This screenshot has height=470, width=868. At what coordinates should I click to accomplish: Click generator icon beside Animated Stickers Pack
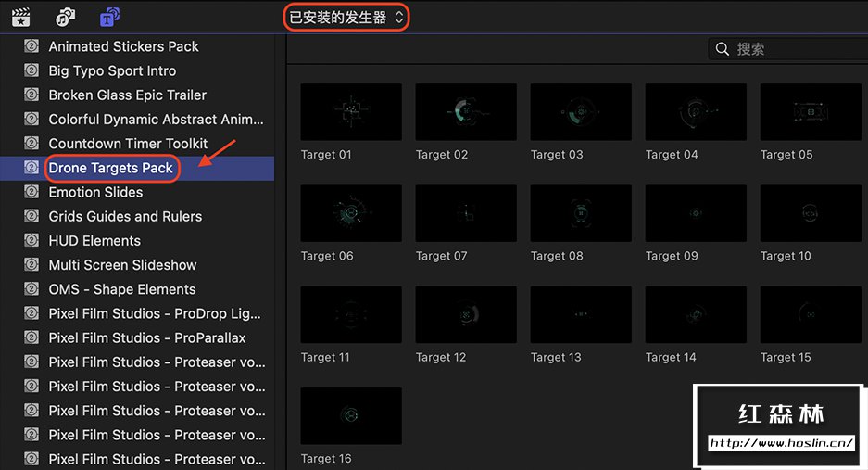(x=31, y=46)
